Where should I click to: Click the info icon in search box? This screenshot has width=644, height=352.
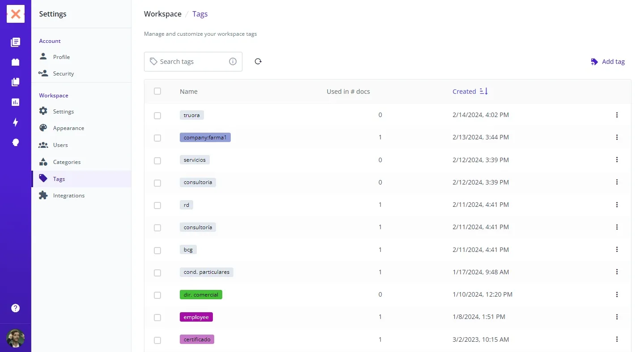point(233,62)
